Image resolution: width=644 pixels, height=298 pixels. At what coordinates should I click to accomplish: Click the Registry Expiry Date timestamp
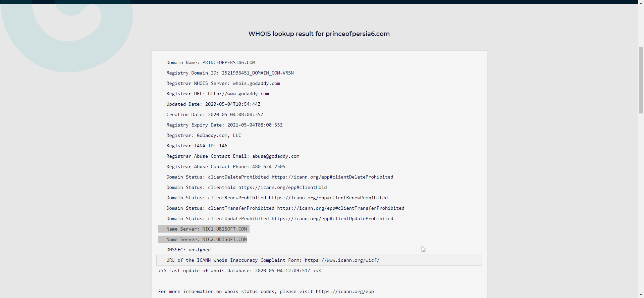click(255, 125)
